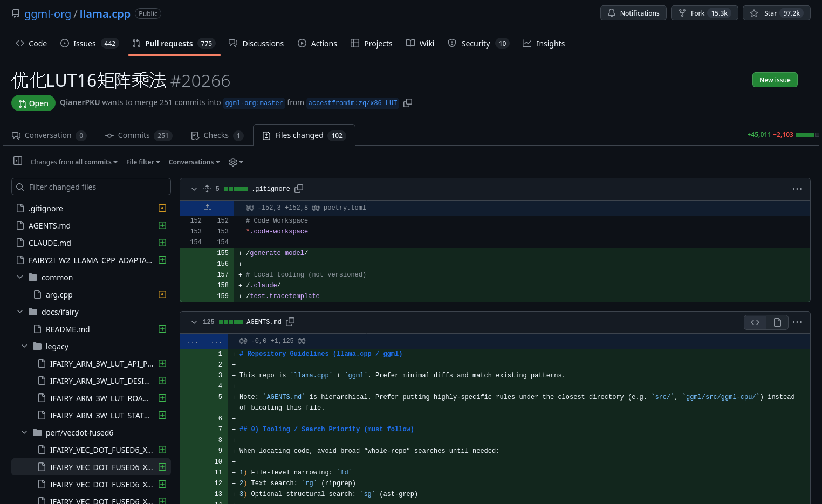Collapse the common folder in the tree
The width and height of the screenshot is (822, 504).
pos(20,277)
